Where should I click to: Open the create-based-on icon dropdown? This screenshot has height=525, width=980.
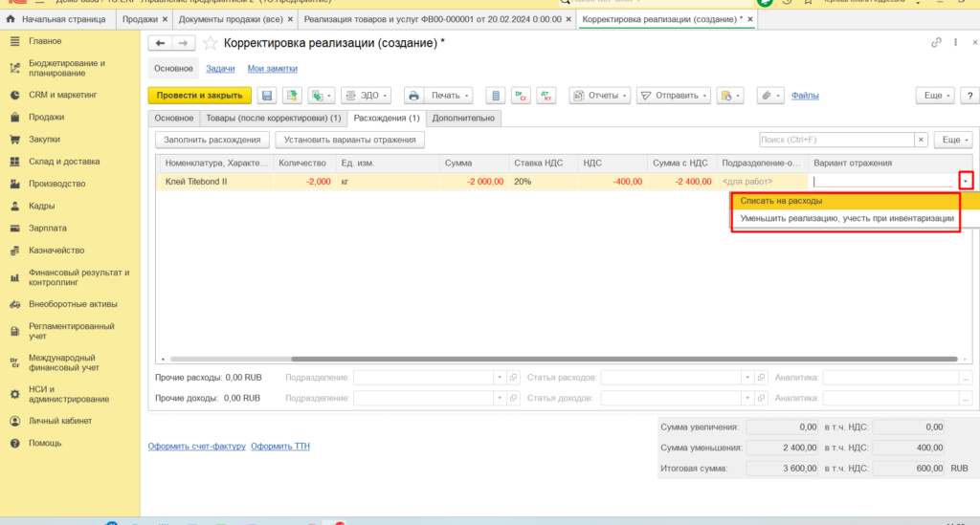click(x=322, y=96)
